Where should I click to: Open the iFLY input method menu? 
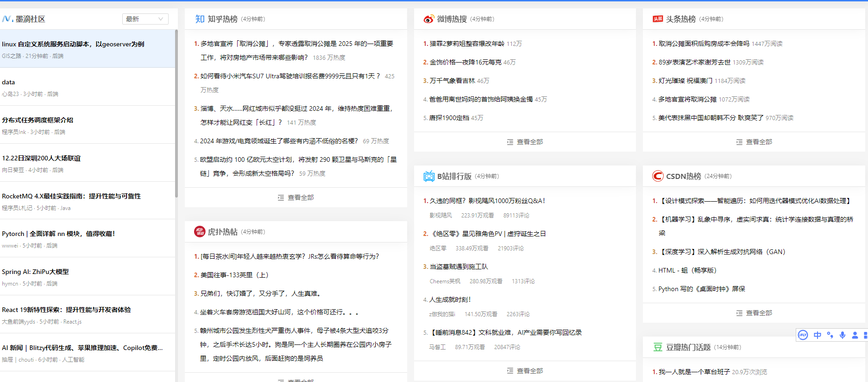pyautogui.click(x=803, y=335)
